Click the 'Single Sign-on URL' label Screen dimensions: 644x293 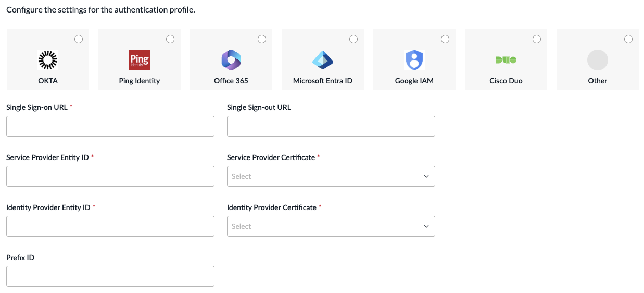click(x=37, y=107)
